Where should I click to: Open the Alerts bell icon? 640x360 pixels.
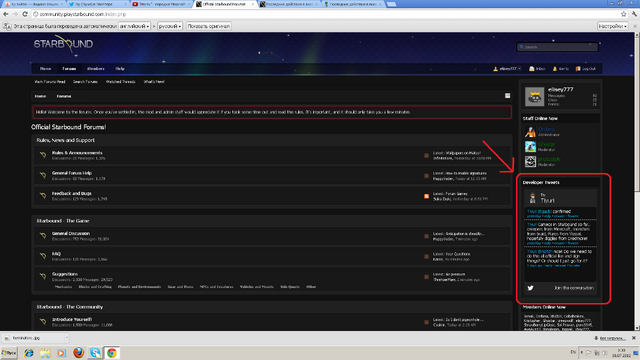click(x=555, y=69)
